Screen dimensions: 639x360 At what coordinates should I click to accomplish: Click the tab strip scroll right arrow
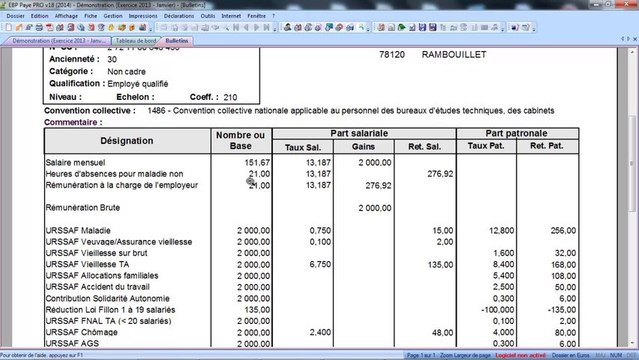pos(628,39)
